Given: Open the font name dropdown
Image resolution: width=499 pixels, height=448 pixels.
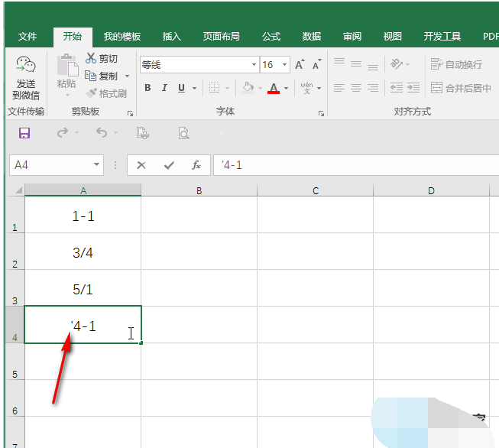Looking at the screenshot, I should [254, 65].
